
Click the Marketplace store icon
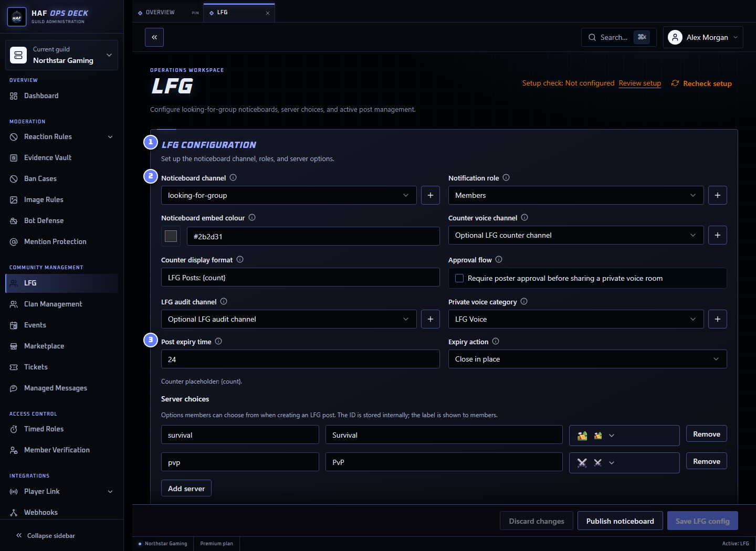(x=14, y=346)
